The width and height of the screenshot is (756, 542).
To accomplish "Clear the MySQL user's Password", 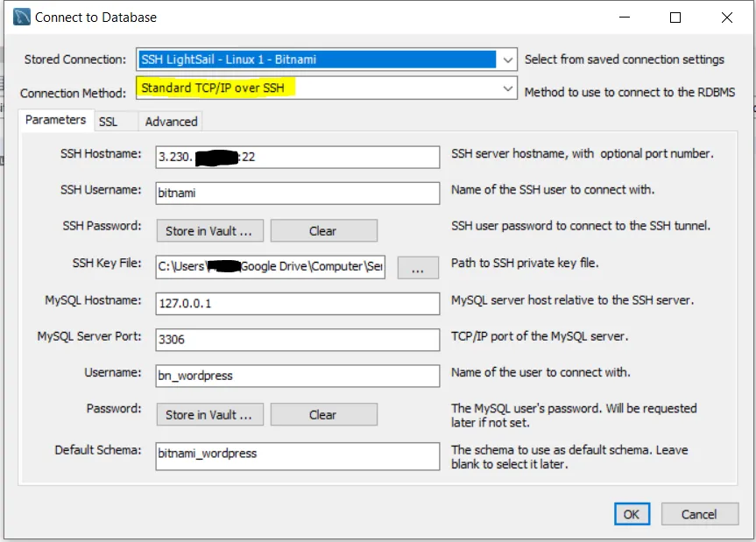I will coord(323,414).
